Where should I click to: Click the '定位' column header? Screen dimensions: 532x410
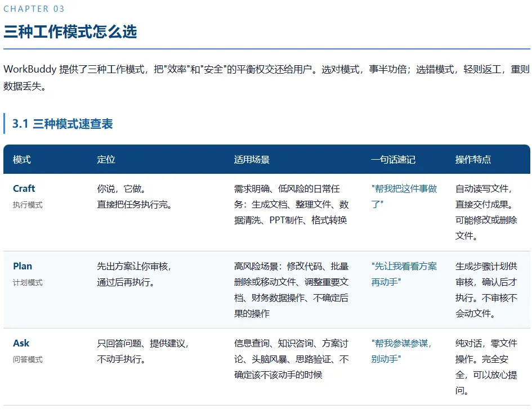click(106, 159)
